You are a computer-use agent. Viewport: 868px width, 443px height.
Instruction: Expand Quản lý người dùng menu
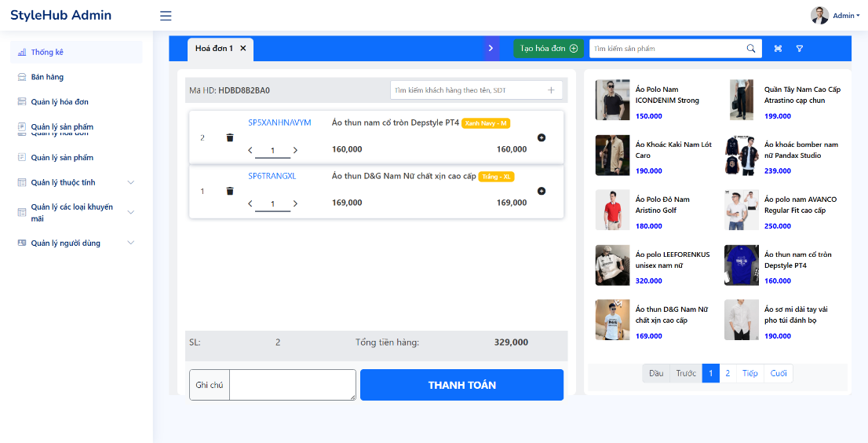pos(130,243)
